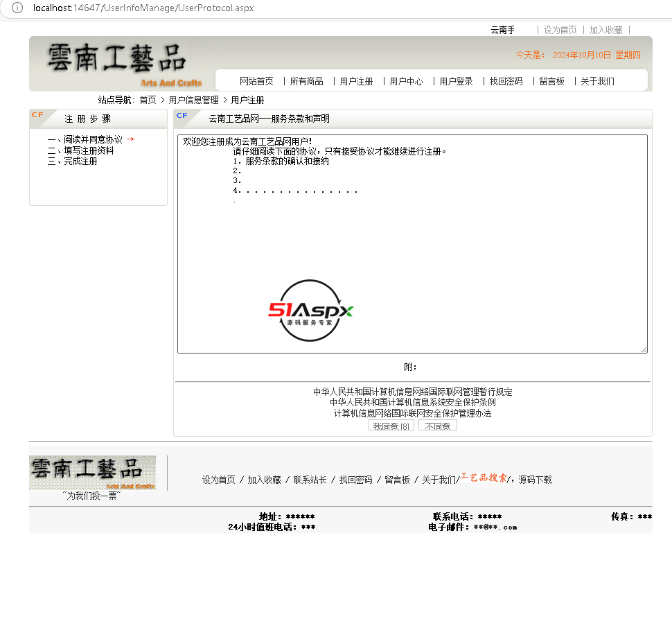Click the 云南手 marquee text at top
The image size is (672, 619).
click(502, 30)
